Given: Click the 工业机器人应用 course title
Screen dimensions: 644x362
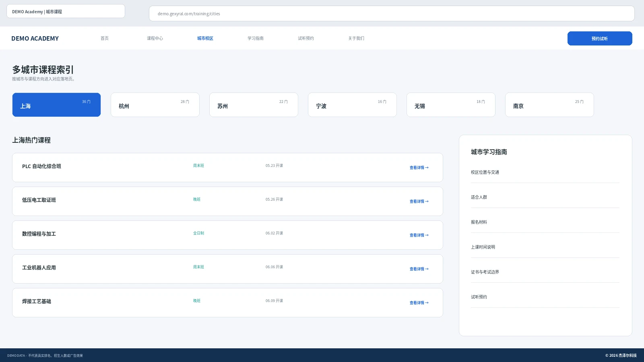Looking at the screenshot, I should pyautogui.click(x=39, y=267).
